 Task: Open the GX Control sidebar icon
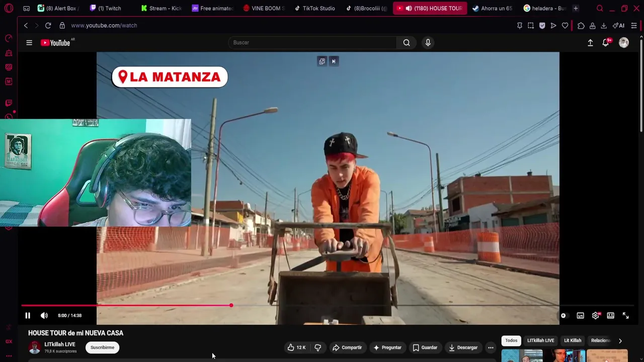point(9,38)
